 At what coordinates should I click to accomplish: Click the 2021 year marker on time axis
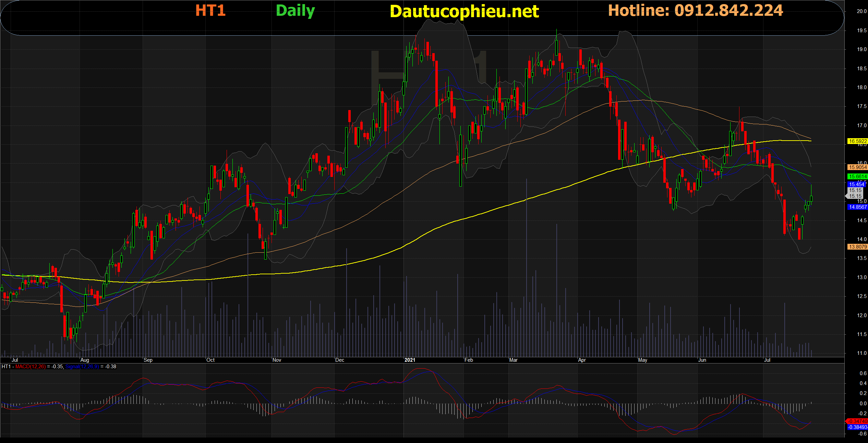click(x=410, y=360)
